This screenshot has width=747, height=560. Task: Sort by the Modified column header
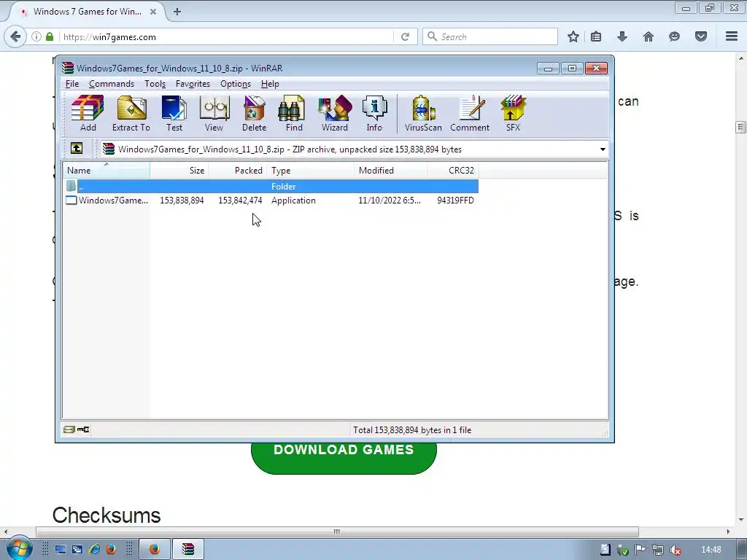391,171
